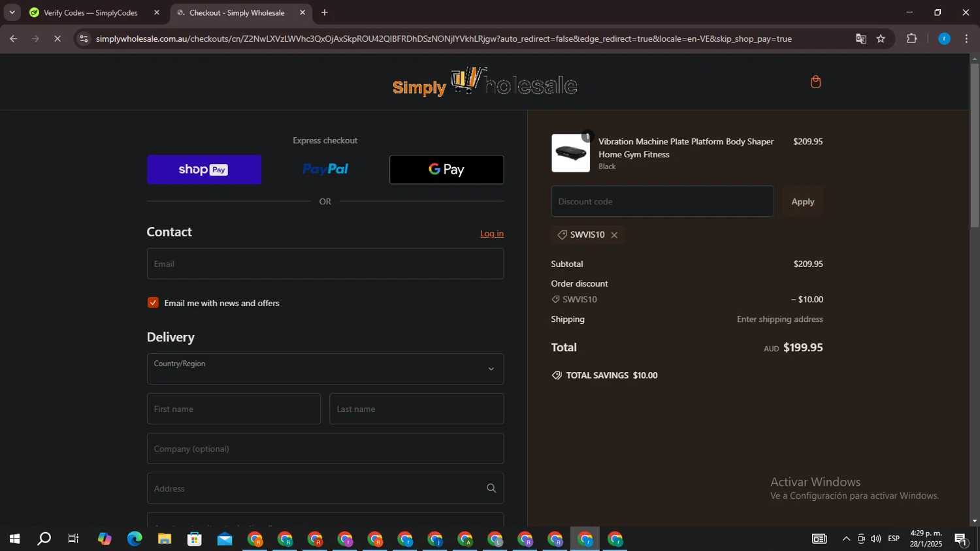Open Windows taskbar search
This screenshot has width=980, height=551.
click(x=44, y=539)
